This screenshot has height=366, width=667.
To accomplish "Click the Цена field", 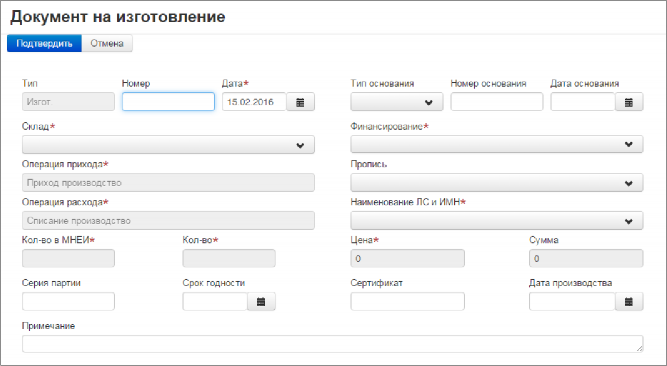I will [x=408, y=259].
